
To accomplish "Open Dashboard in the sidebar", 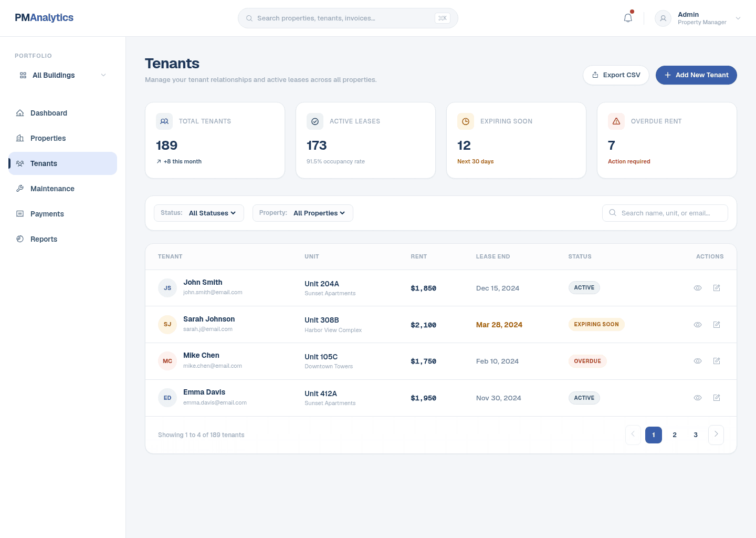I will click(x=63, y=113).
